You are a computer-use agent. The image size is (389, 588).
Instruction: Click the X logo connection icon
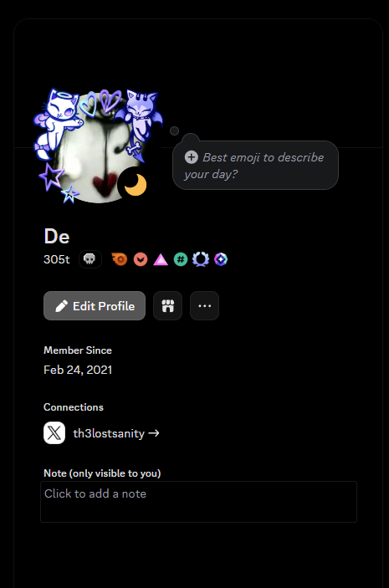pos(54,433)
